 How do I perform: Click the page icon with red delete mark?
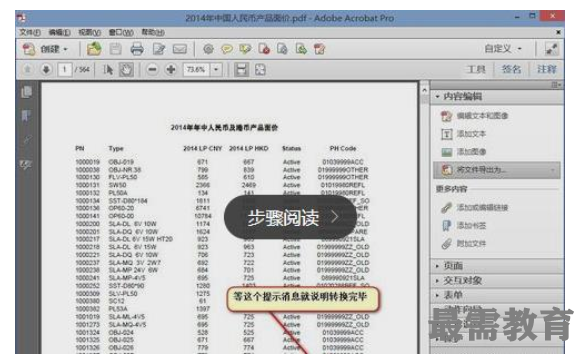click(264, 49)
